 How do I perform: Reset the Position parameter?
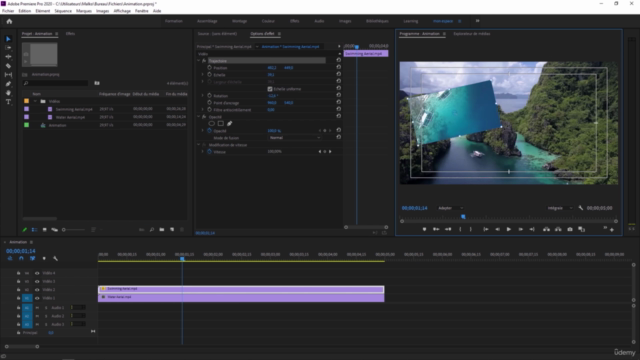click(338, 67)
